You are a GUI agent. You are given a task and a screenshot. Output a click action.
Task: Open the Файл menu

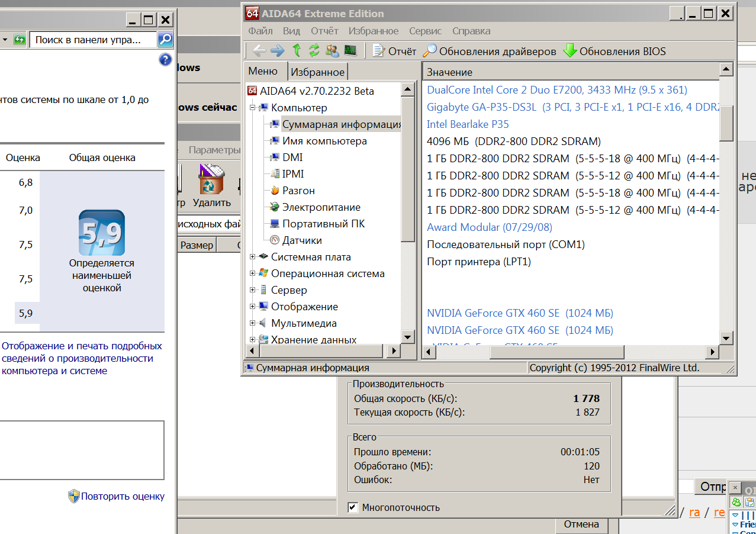260,31
